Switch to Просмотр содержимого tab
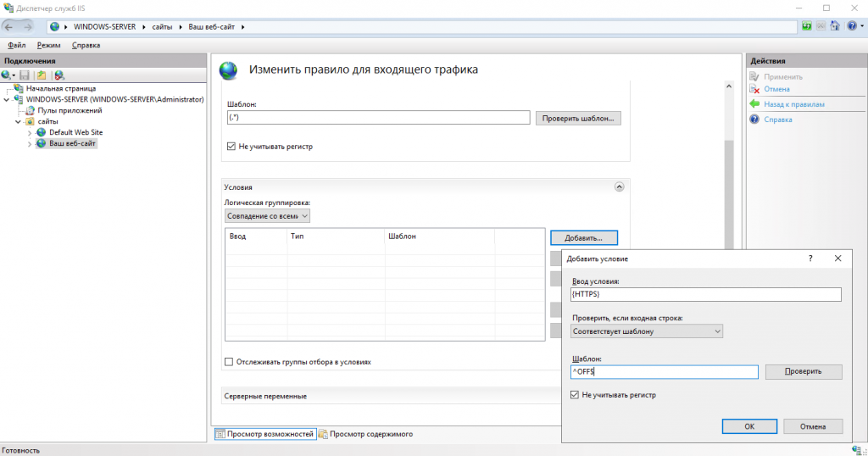Image resolution: width=868 pixels, height=456 pixels. pyautogui.click(x=366, y=434)
